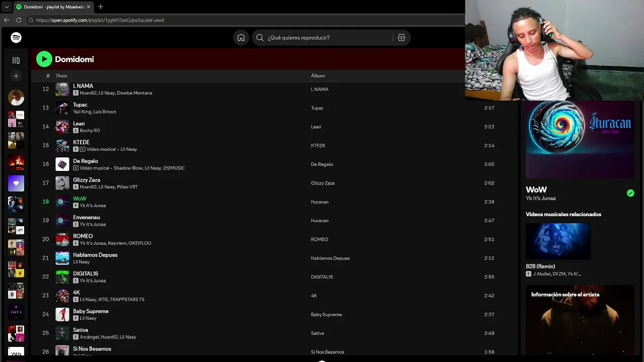Open the 'Hablamos Depues' album link
This screenshot has height=362, width=644.
[330, 258]
